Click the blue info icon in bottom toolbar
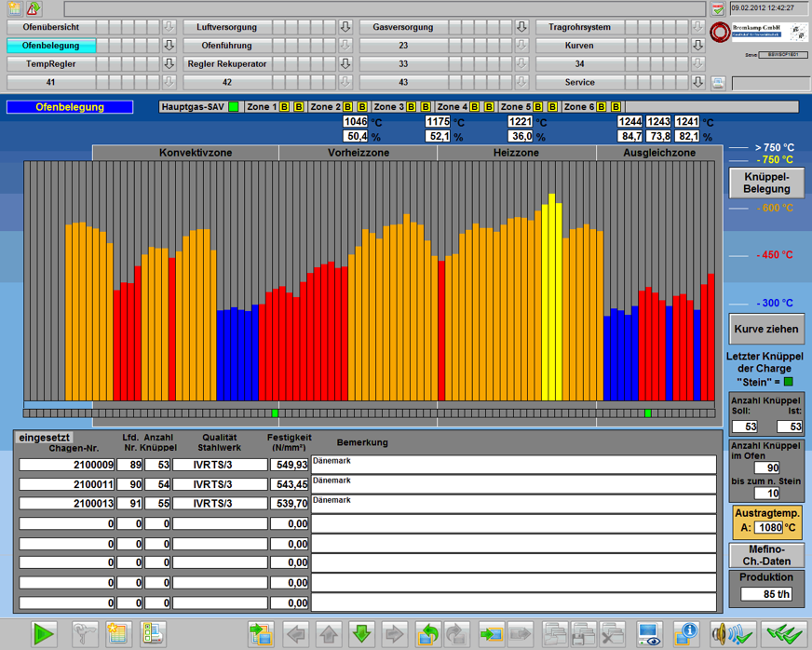Screen dimensions: 812x650 point(686,634)
